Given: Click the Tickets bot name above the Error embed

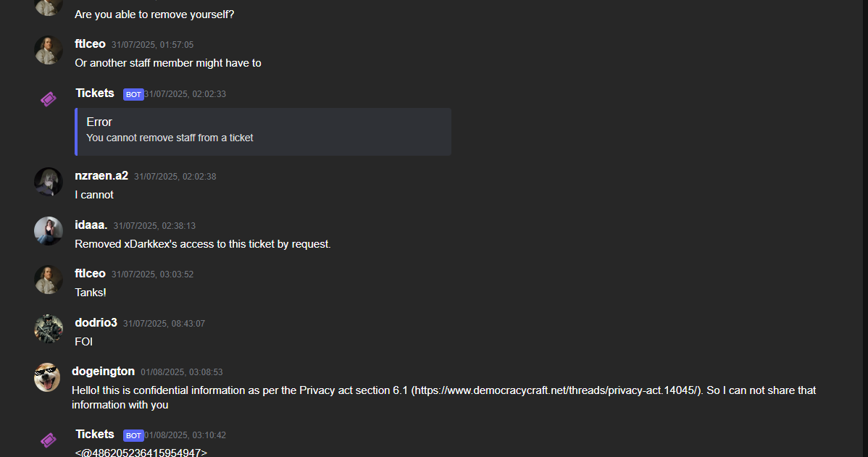Looking at the screenshot, I should [x=95, y=93].
